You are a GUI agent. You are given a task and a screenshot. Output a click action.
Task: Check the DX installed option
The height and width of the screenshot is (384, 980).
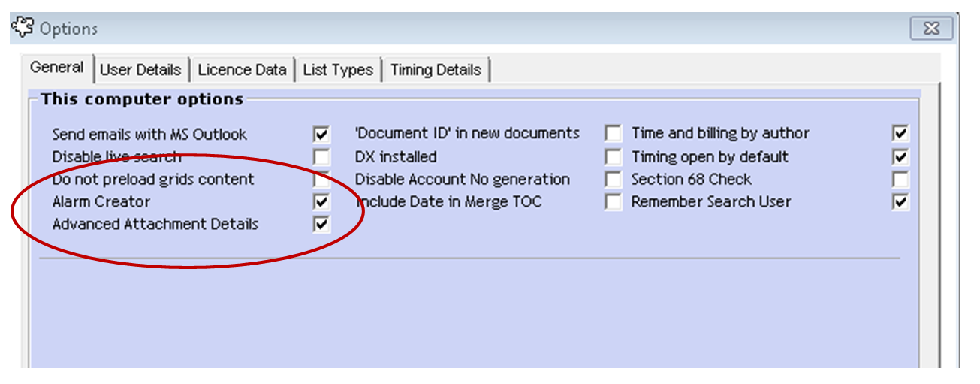(x=614, y=157)
